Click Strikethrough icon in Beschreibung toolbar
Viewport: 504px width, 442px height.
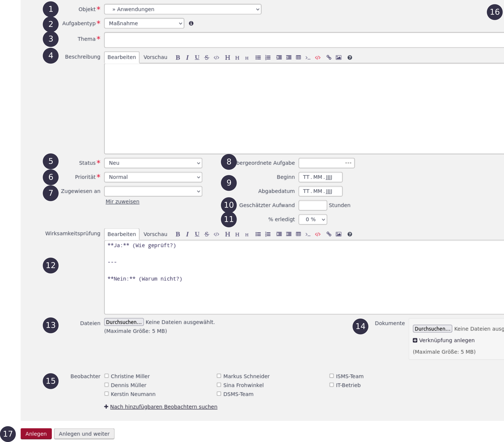click(207, 57)
